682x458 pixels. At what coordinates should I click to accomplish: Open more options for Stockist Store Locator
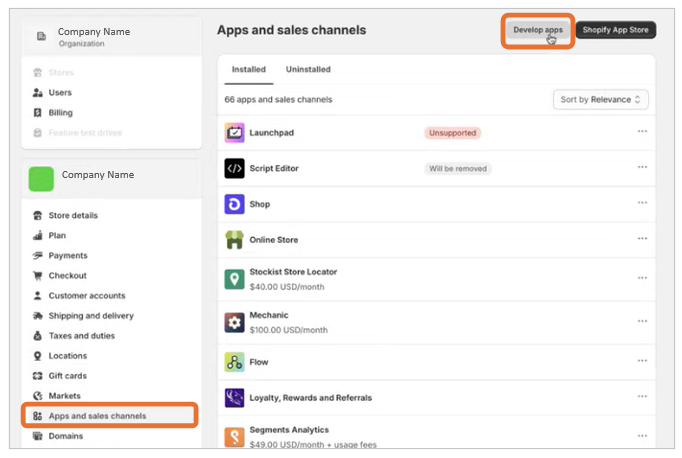[642, 277]
